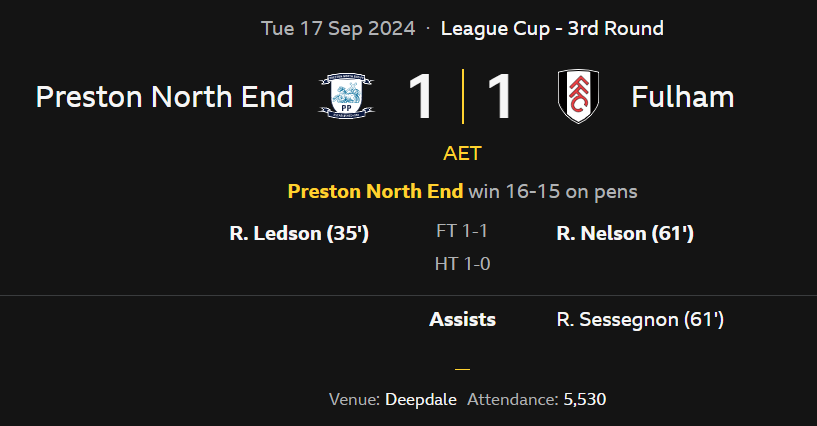The image size is (817, 426).
Task: Click the HT 1-0 score line
Action: pos(462,264)
